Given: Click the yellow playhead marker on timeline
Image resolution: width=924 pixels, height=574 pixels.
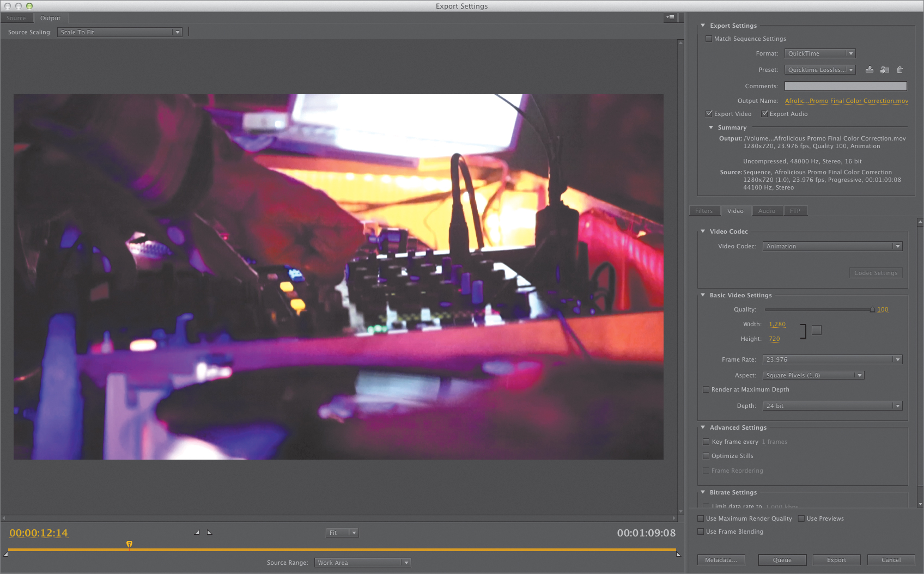Looking at the screenshot, I should coord(129,544).
